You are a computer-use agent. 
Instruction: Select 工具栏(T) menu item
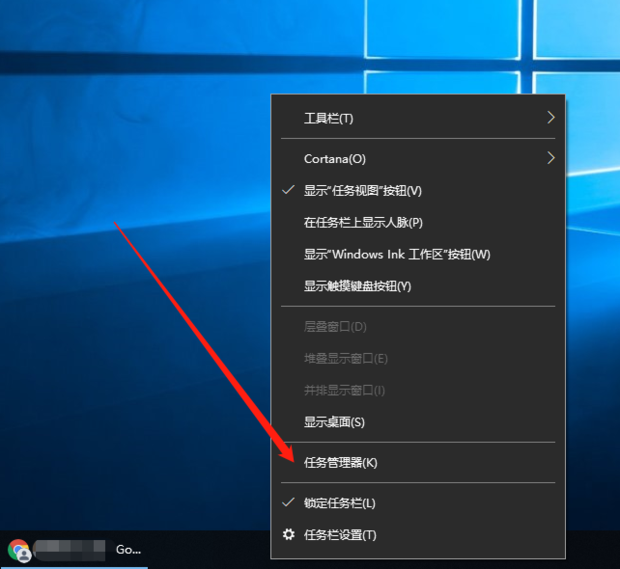tap(418, 118)
